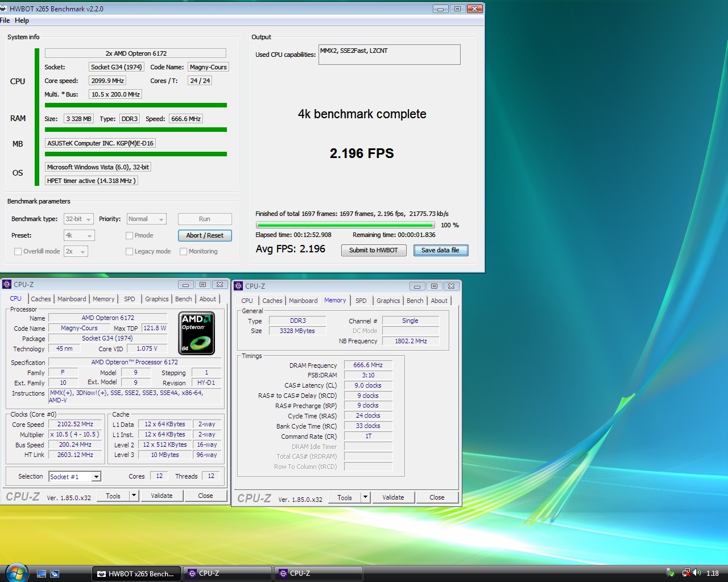This screenshot has height=582, width=728.
Task: Toggle the Monitoring checkbox
Action: click(x=183, y=251)
